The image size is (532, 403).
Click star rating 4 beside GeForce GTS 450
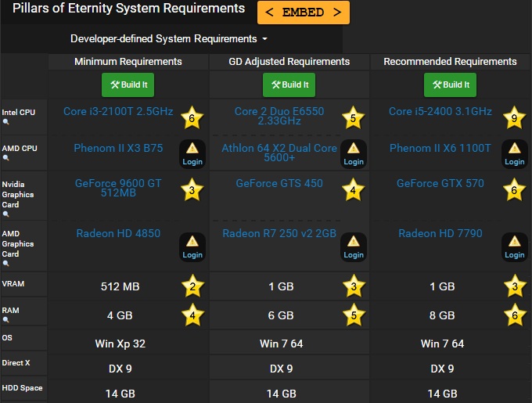tap(353, 189)
